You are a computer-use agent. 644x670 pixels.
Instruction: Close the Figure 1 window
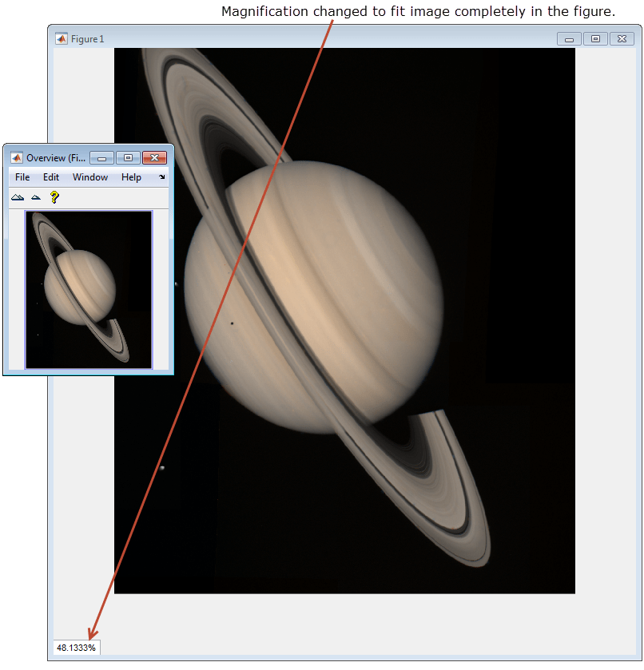(622, 39)
